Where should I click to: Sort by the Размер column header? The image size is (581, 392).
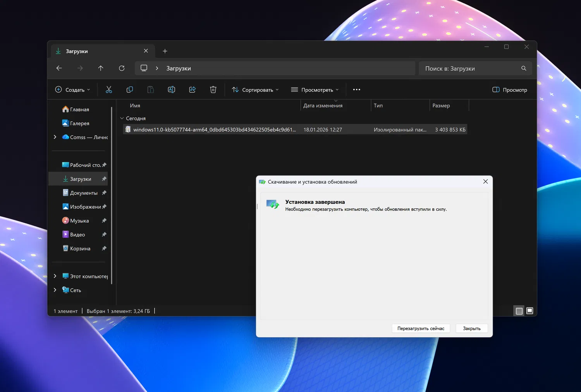[441, 105]
